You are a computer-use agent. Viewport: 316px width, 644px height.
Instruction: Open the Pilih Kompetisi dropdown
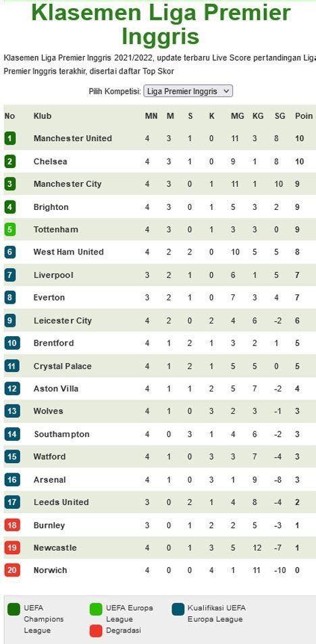point(188,91)
